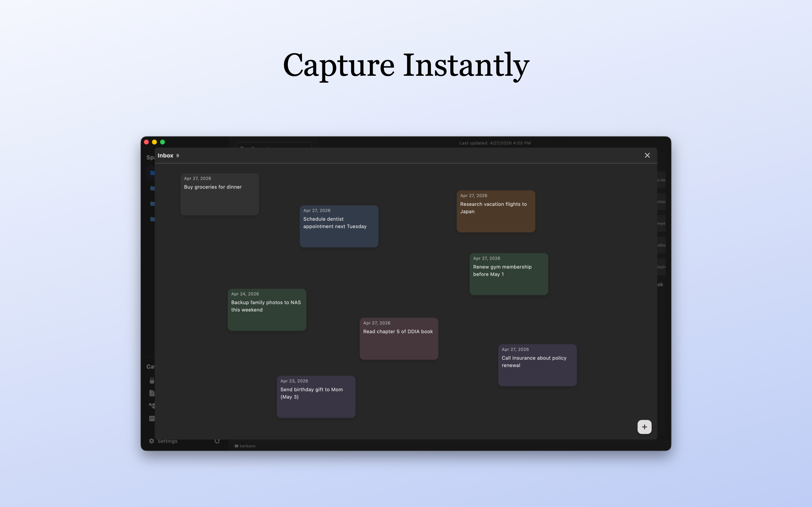Open the kanbans folder in bottom bar
Viewport: 812px width, 507px height.
(x=245, y=446)
